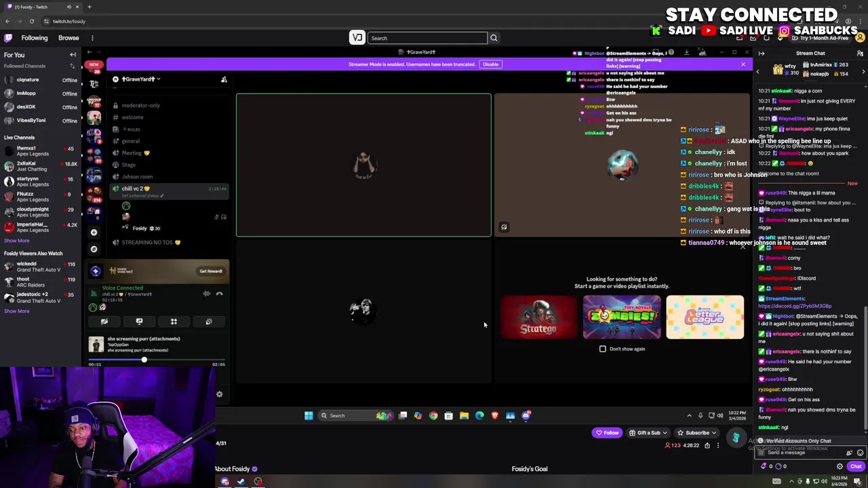Show more live channels

click(x=17, y=241)
